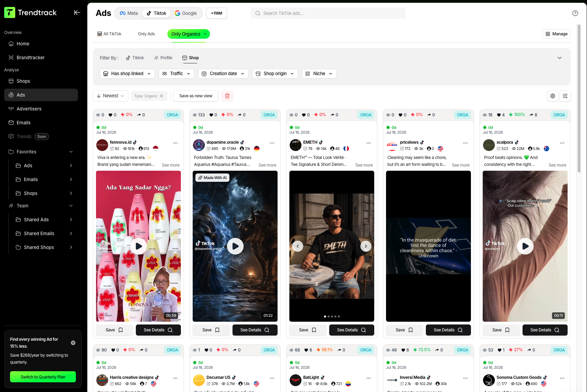Viewport: 587px width, 392px height.
Task: Open the help question mark icon
Action: pyautogui.click(x=575, y=13)
